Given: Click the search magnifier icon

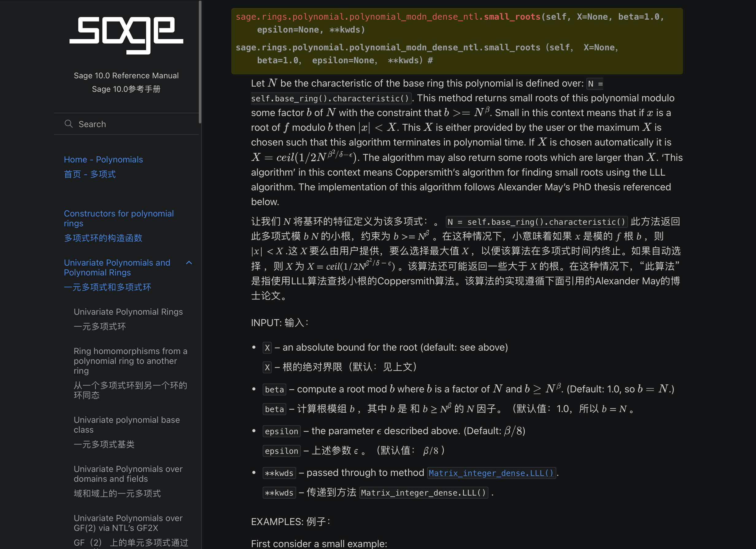Looking at the screenshot, I should [x=69, y=124].
